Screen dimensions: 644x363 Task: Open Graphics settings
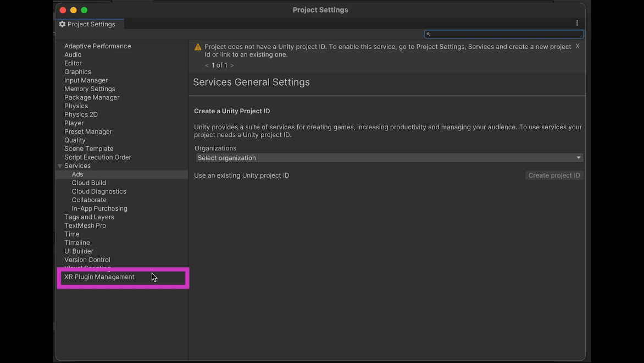point(77,72)
